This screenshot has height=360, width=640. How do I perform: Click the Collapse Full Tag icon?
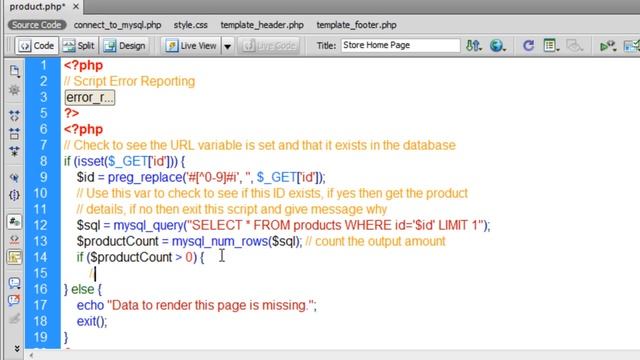point(14,116)
